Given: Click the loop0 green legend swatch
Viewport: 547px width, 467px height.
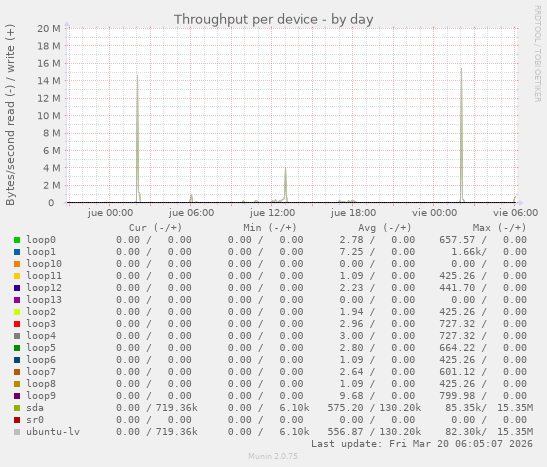Looking at the screenshot, I should point(17,240).
